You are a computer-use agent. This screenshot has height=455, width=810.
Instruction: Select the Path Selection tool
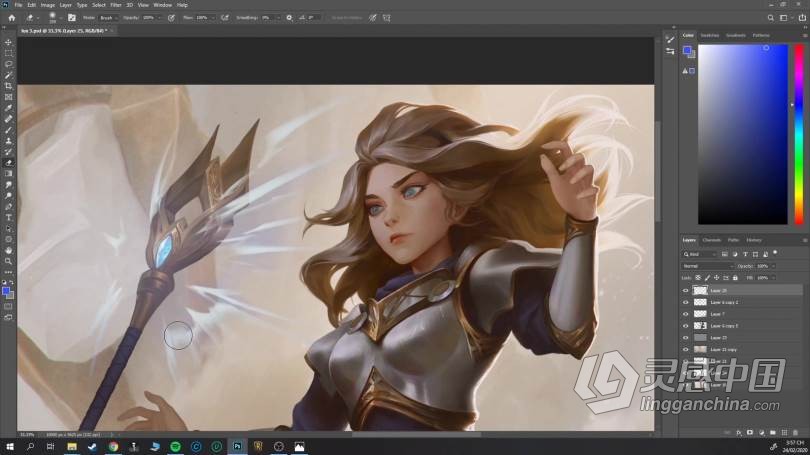point(8,228)
